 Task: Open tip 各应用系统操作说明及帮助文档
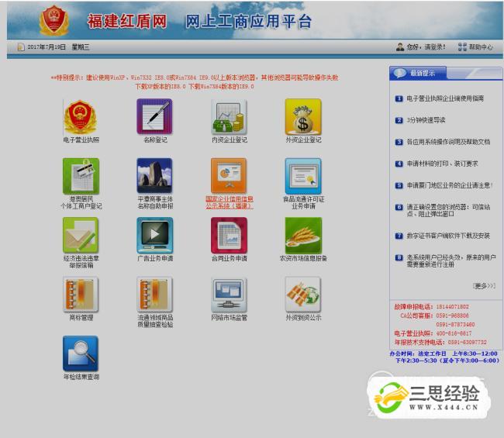(448, 142)
